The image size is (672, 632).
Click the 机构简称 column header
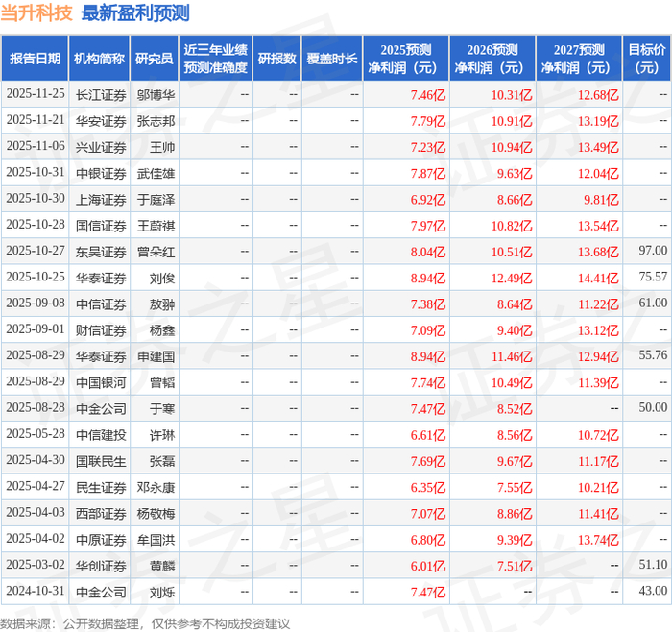coord(100,59)
